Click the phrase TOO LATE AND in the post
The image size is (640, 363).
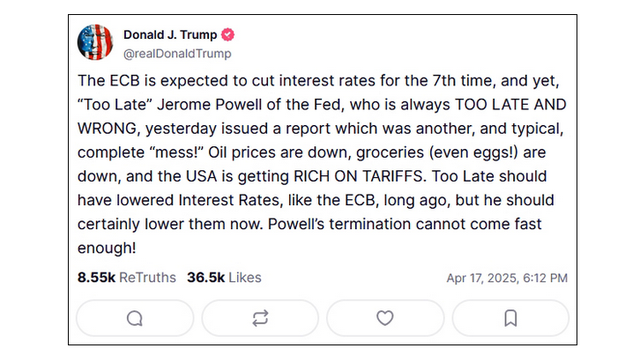[510, 105]
